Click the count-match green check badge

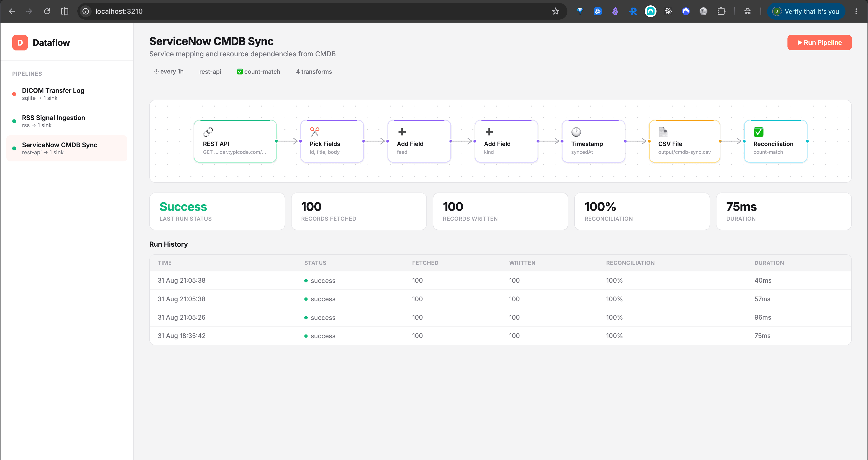click(240, 72)
